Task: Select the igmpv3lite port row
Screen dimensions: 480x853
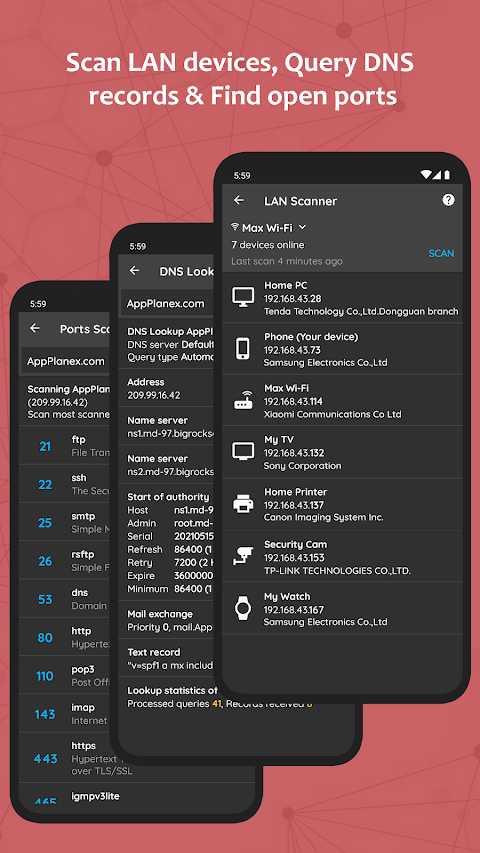Action: point(136,798)
